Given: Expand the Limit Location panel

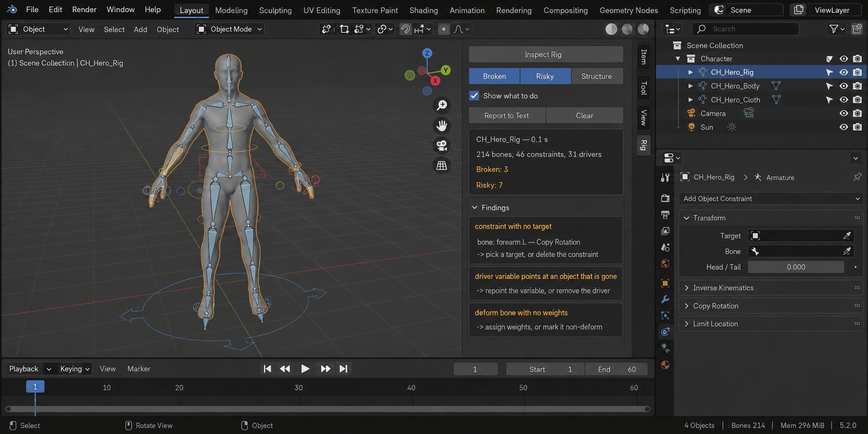Looking at the screenshot, I should click(x=686, y=323).
